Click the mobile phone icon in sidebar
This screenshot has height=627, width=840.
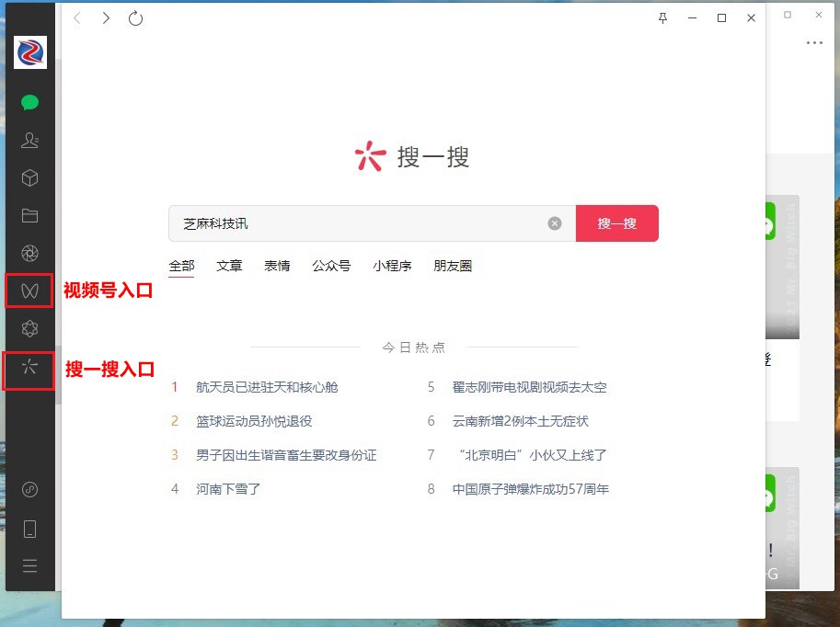pos(29,528)
